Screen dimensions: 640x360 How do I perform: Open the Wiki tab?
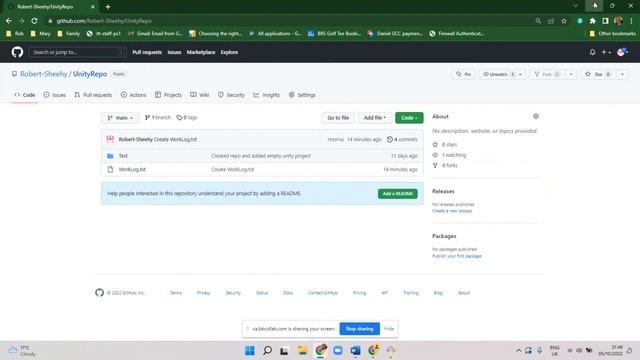click(200, 95)
